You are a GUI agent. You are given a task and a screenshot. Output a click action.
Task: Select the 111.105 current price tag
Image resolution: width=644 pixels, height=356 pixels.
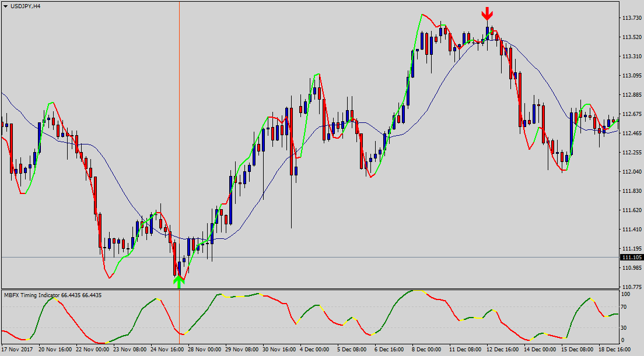click(632, 258)
